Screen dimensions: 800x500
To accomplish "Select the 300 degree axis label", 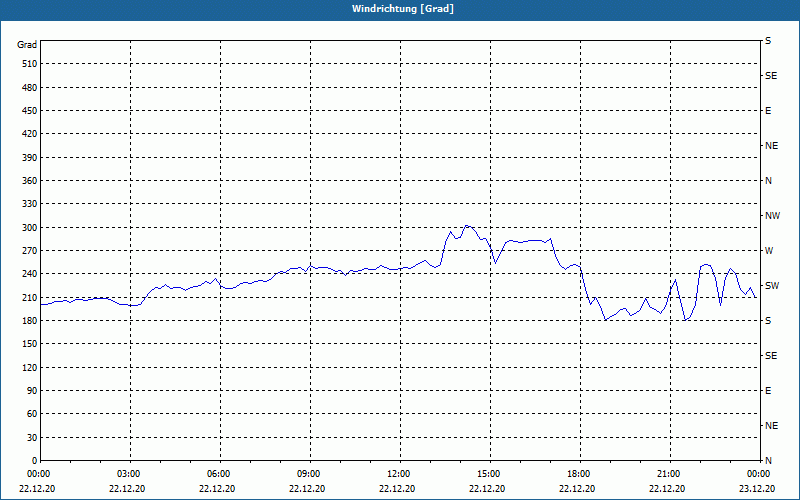I will [30, 227].
